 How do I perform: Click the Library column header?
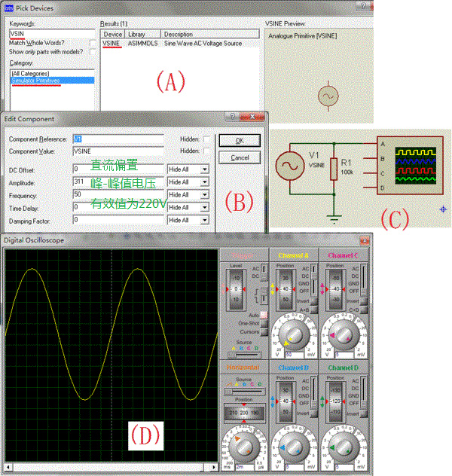pos(142,35)
